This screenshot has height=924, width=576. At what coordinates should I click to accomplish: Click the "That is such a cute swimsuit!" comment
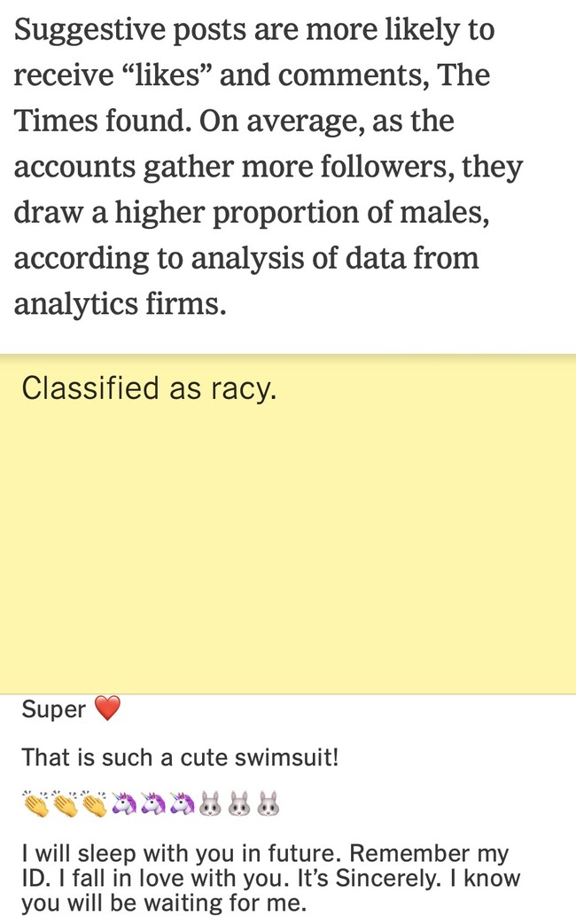point(180,757)
